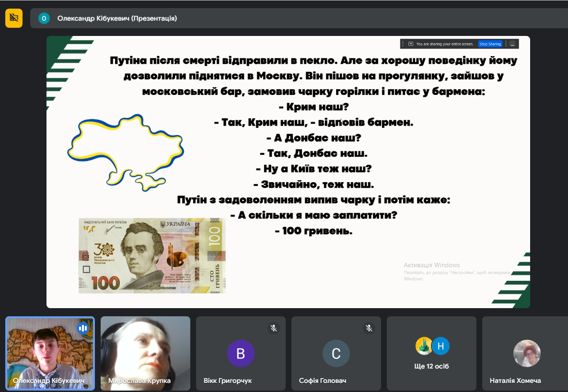568x392 pixels.
Task: Click the green-yellow avatar in the group tile
Action: coord(424,346)
